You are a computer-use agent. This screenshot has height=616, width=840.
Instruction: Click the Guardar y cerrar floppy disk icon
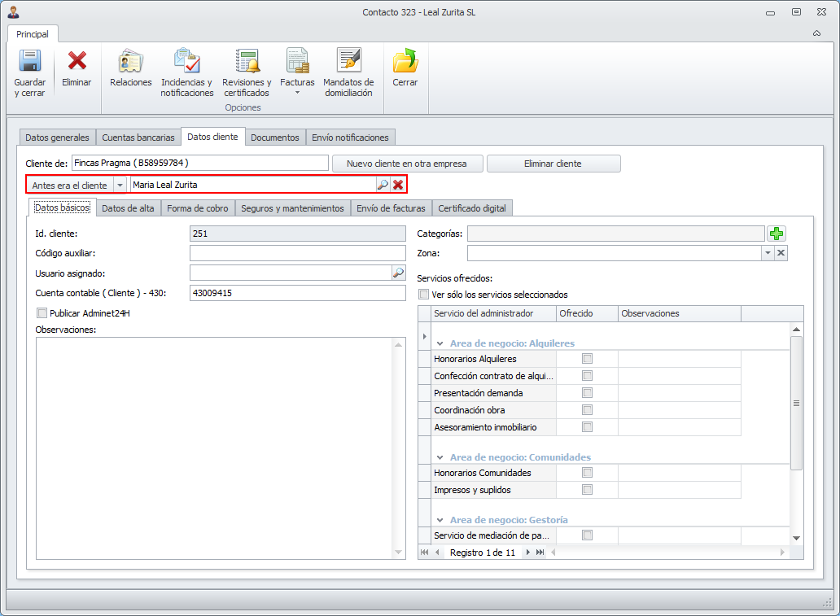tap(30, 62)
